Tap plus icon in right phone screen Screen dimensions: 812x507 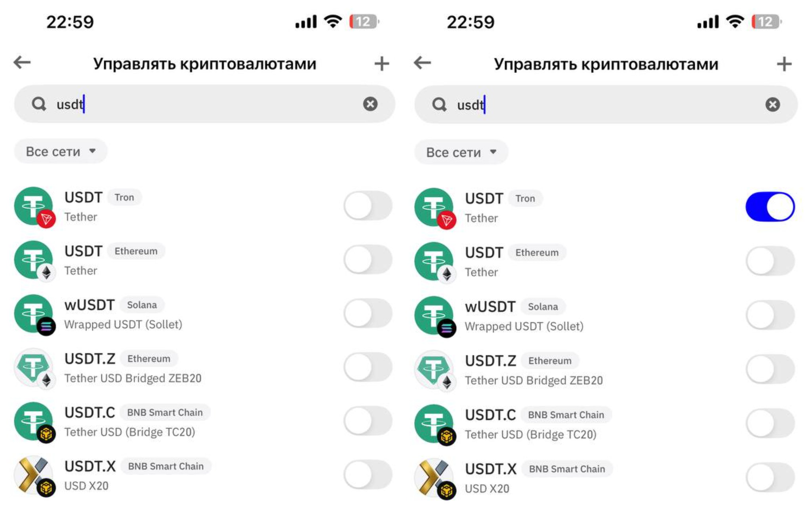(x=784, y=64)
